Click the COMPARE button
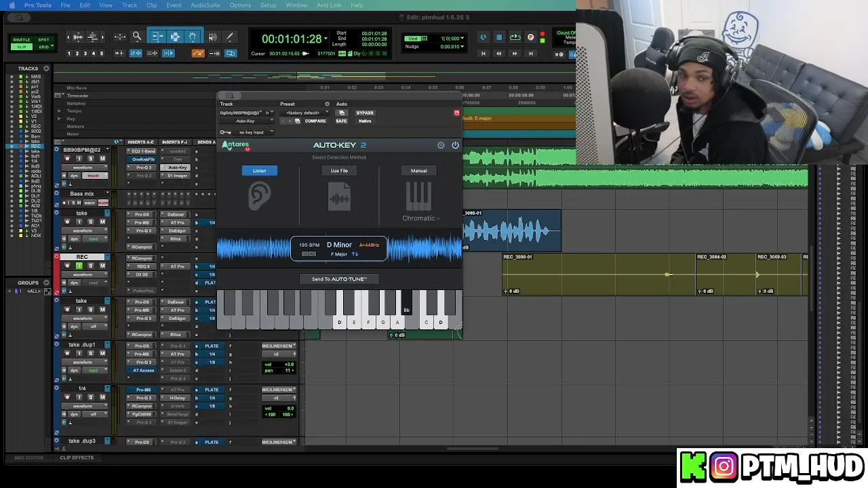 click(315, 121)
